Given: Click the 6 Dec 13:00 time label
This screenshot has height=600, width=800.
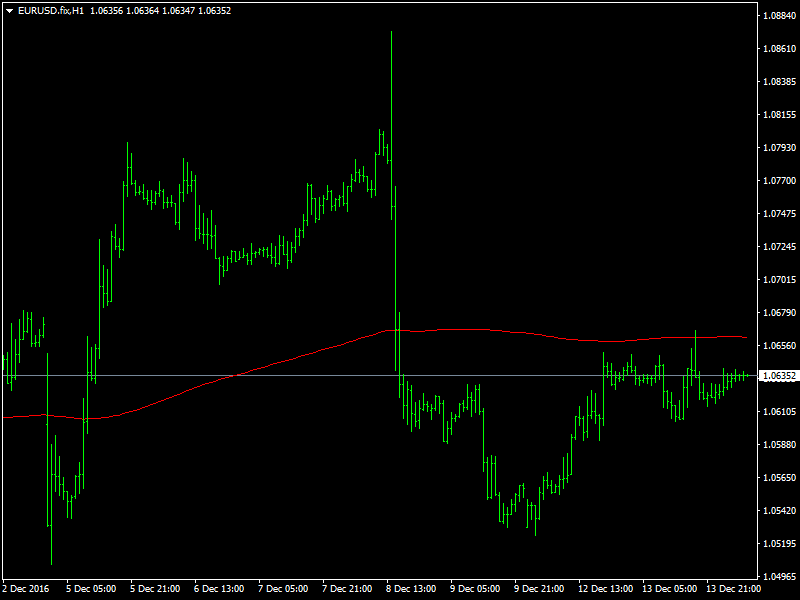Looking at the screenshot, I should point(219,589).
